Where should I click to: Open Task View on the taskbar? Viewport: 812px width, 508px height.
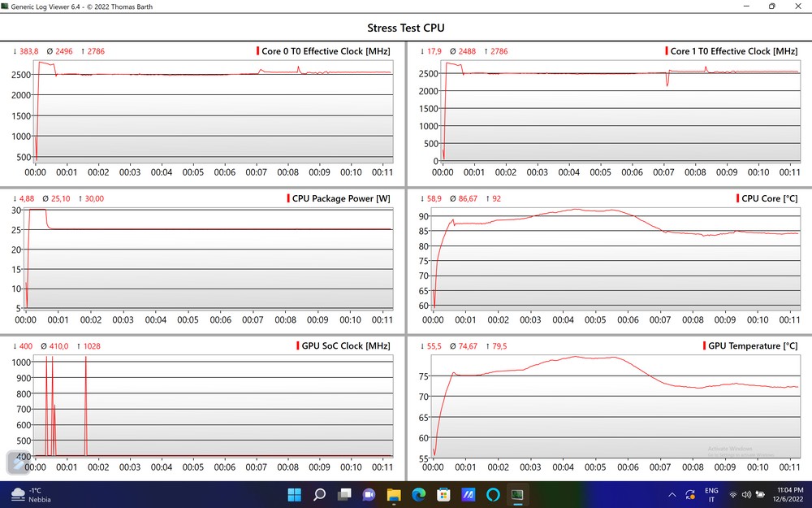tap(343, 494)
